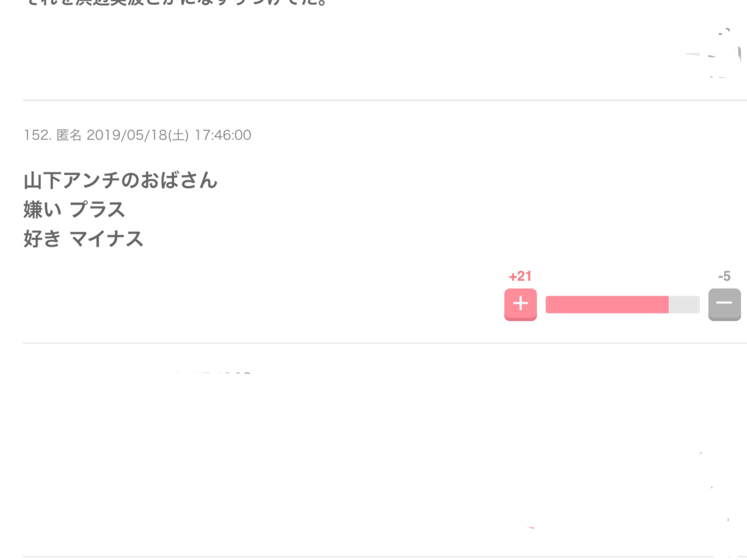The width and height of the screenshot is (747, 560).
Task: Click the +21 upvote count
Action: 520,276
